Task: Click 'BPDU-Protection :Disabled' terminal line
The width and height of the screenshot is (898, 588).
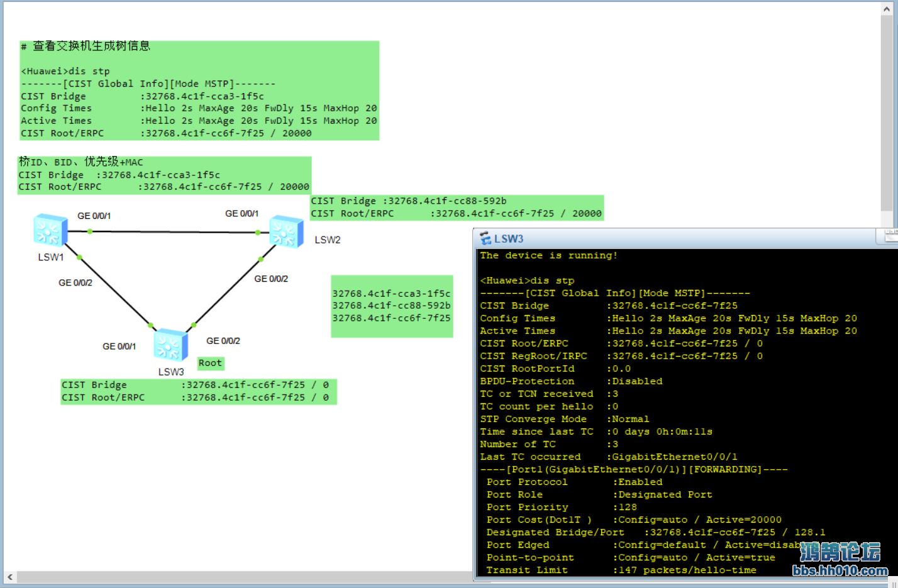Action: pos(571,381)
